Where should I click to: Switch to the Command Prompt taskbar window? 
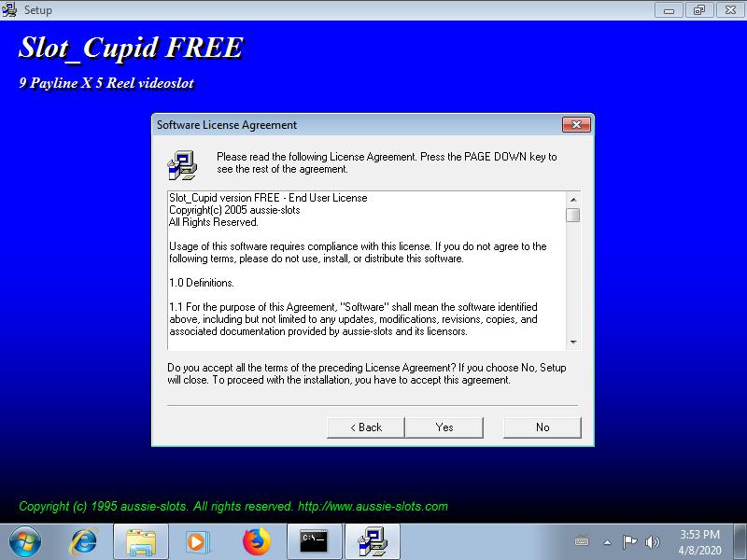tap(314, 542)
